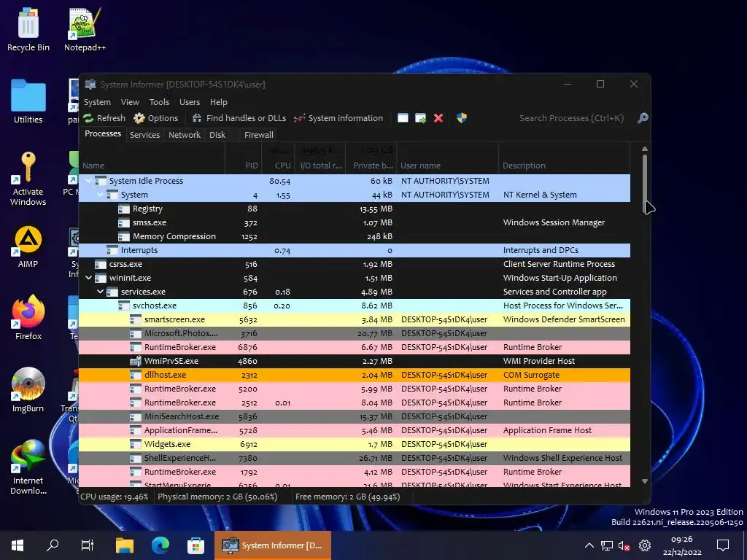The height and width of the screenshot is (560, 747).
Task: Select RuntimeBroker.exe with PID 6876
Action: coord(355,347)
